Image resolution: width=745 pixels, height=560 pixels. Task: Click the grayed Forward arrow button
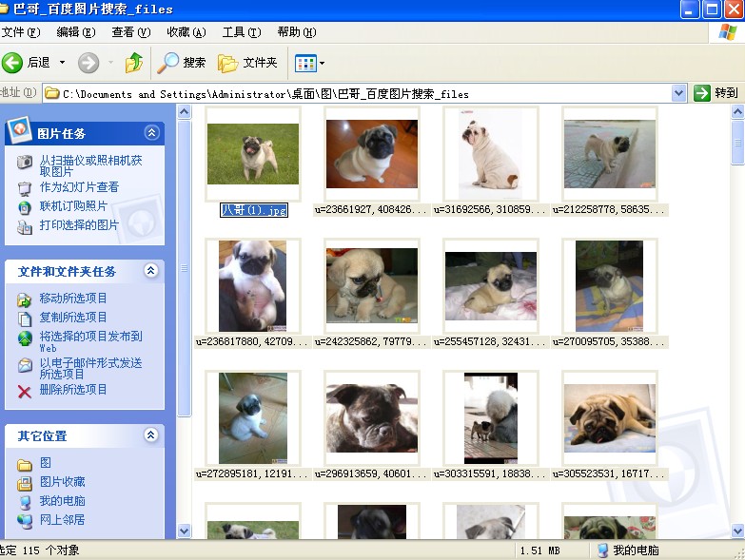[x=88, y=63]
